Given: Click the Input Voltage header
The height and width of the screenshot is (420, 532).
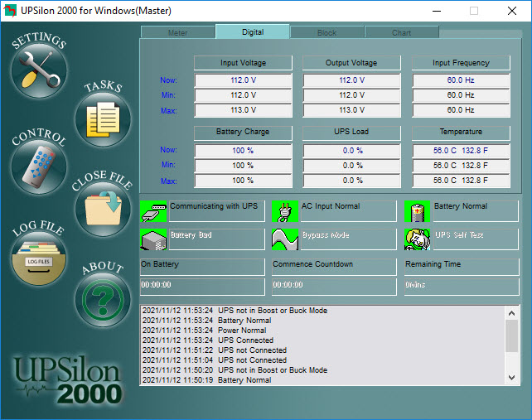Looking at the screenshot, I should point(243,63).
